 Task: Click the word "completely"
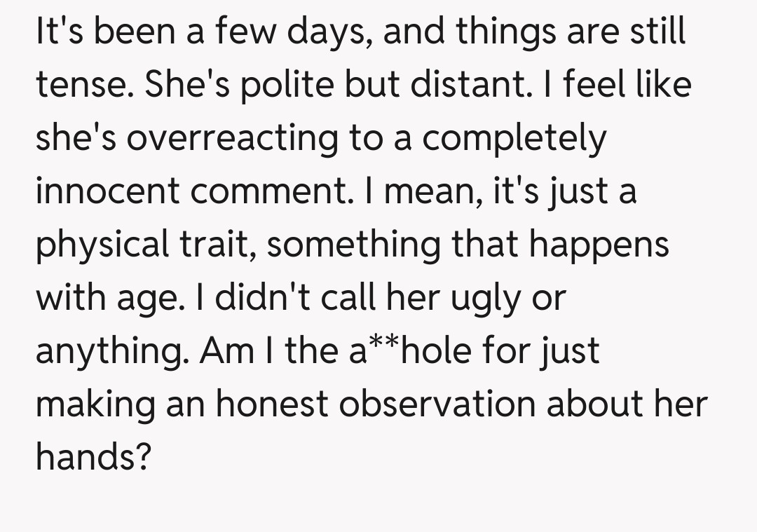[514, 138]
